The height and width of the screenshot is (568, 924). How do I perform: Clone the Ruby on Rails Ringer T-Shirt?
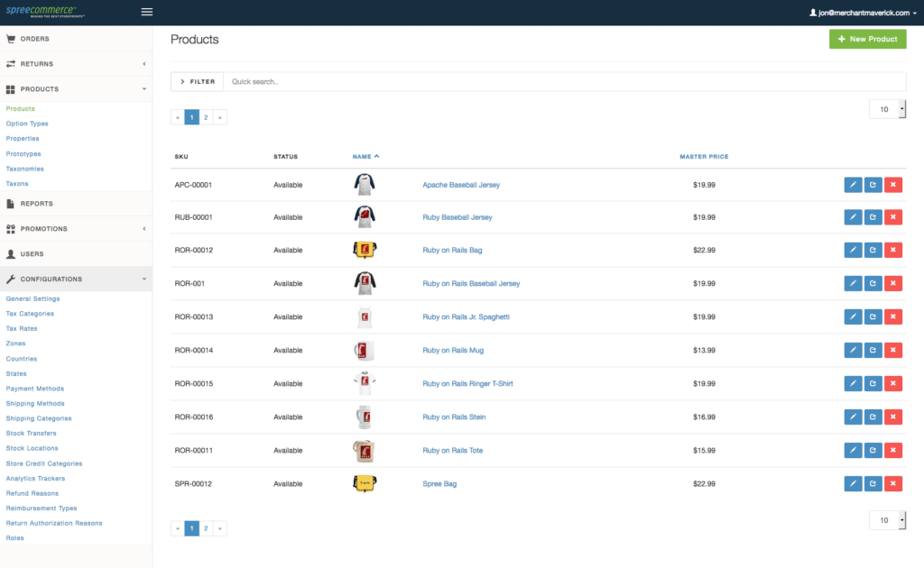point(873,384)
